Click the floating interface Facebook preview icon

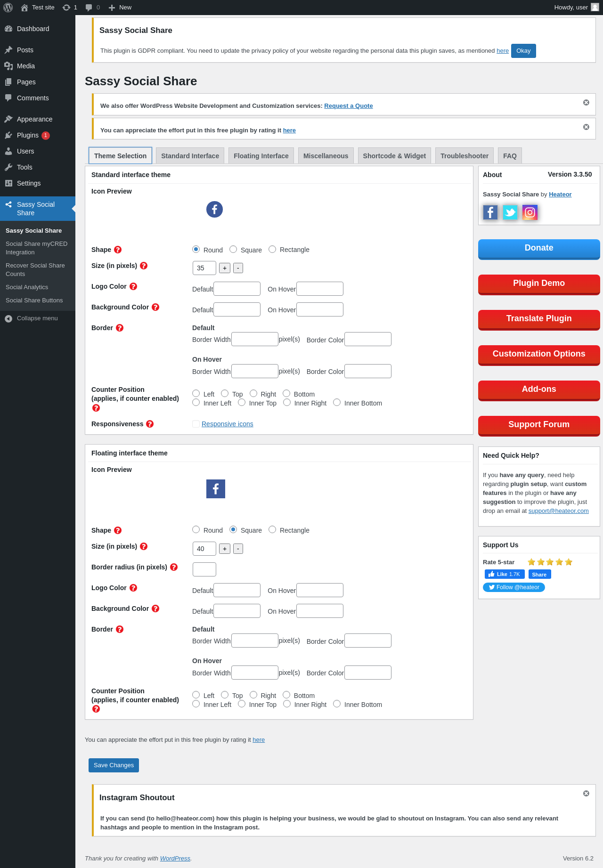coord(216,489)
